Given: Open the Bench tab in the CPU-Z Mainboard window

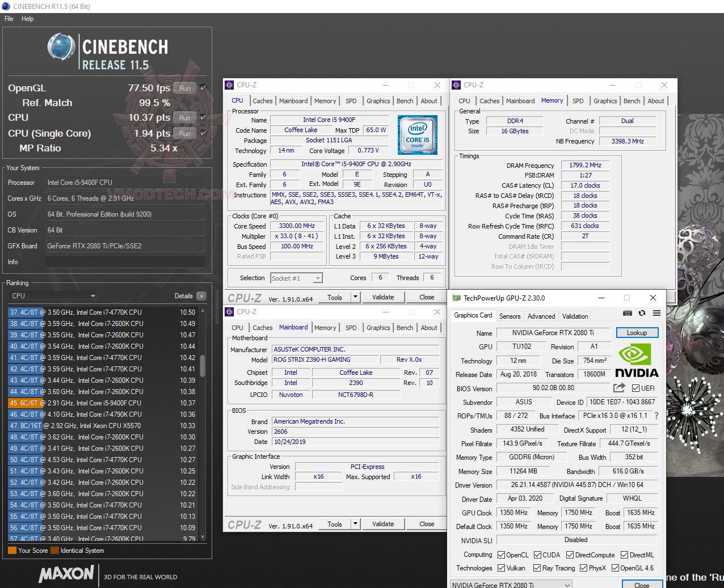Looking at the screenshot, I should click(x=405, y=328).
